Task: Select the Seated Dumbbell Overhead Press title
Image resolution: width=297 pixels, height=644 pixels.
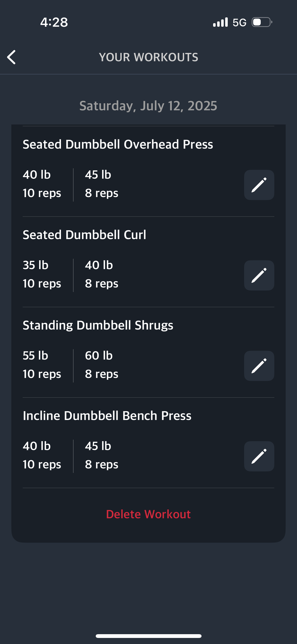Action: (118, 144)
